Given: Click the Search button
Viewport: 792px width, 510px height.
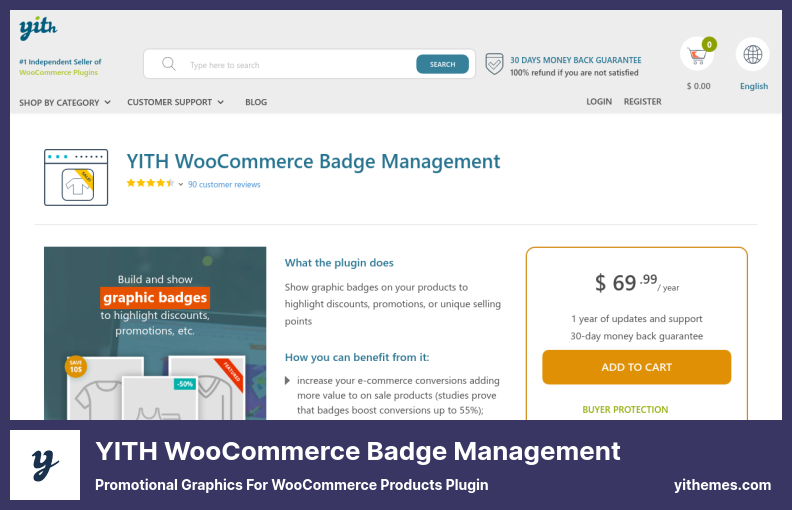Looking at the screenshot, I should (x=442, y=64).
